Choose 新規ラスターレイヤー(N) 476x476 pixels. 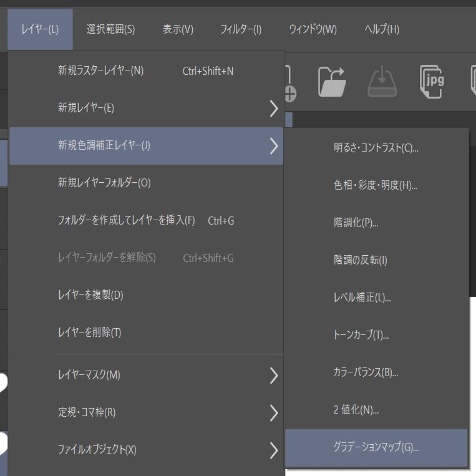(147, 70)
